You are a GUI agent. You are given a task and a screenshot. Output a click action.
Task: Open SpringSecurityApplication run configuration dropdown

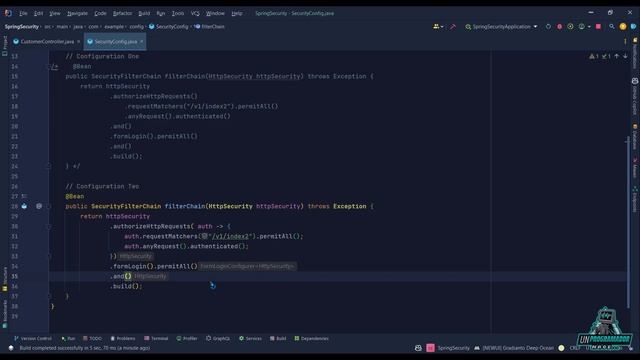[x=501, y=27]
